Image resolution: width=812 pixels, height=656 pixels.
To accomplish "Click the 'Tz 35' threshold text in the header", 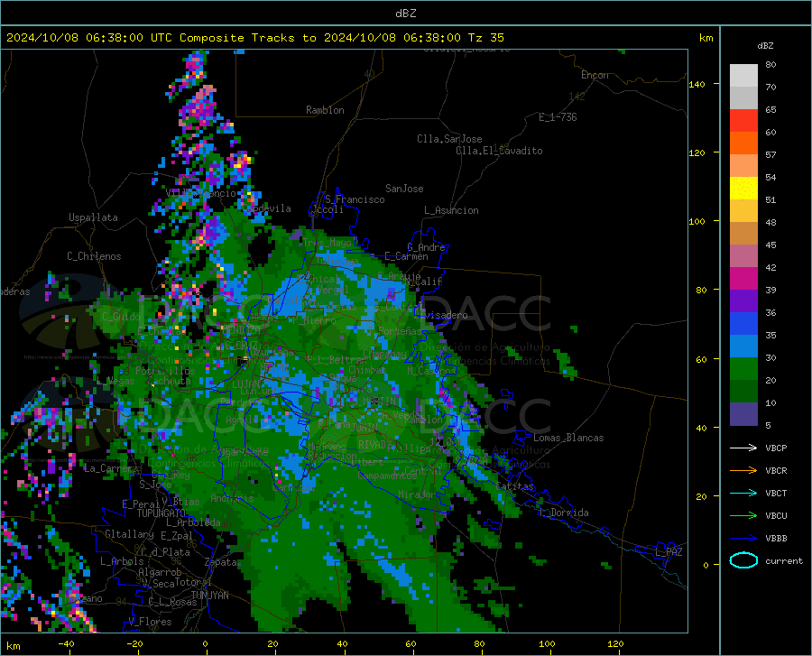I will click(x=485, y=38).
